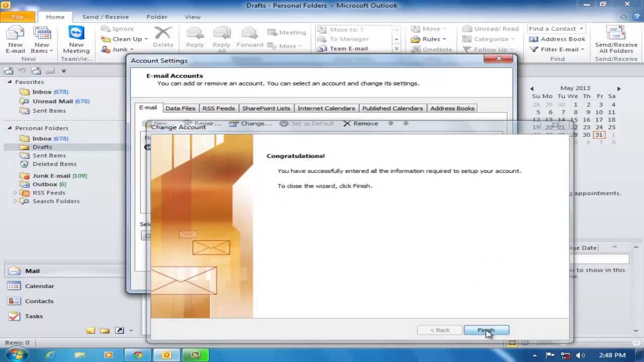Expand the RSS Feeds folder
The height and width of the screenshot is (362, 644).
(x=15, y=193)
